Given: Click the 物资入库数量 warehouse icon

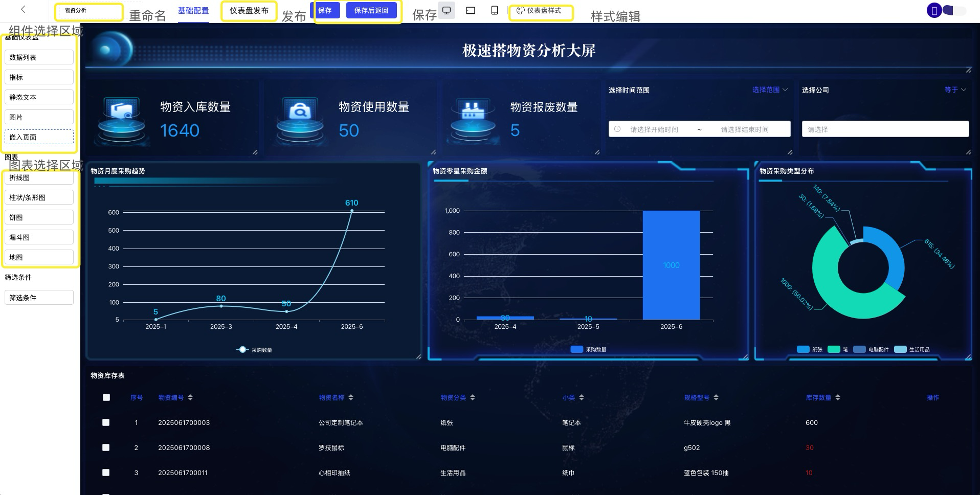Looking at the screenshot, I should [x=122, y=119].
